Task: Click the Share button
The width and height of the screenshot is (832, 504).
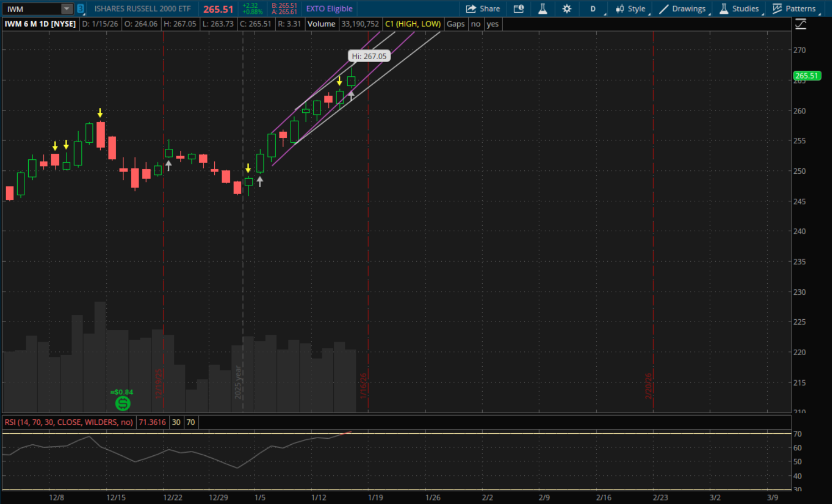Action: 483,9
